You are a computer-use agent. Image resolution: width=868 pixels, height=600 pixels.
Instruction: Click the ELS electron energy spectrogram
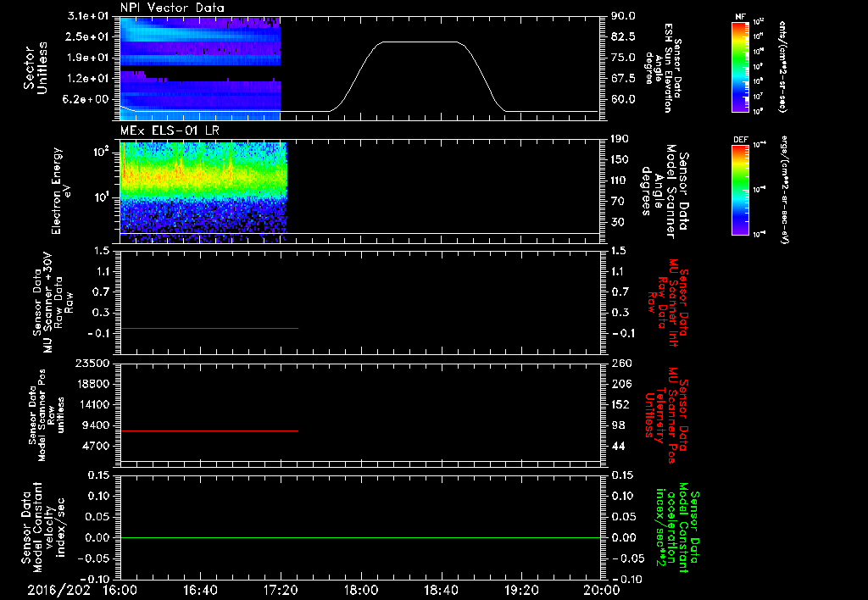pos(203,192)
